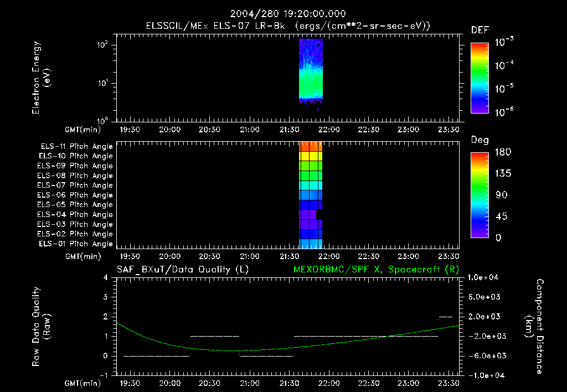567x392 pixels.
Task: Click the 180 degree scale value
Action: (x=503, y=152)
